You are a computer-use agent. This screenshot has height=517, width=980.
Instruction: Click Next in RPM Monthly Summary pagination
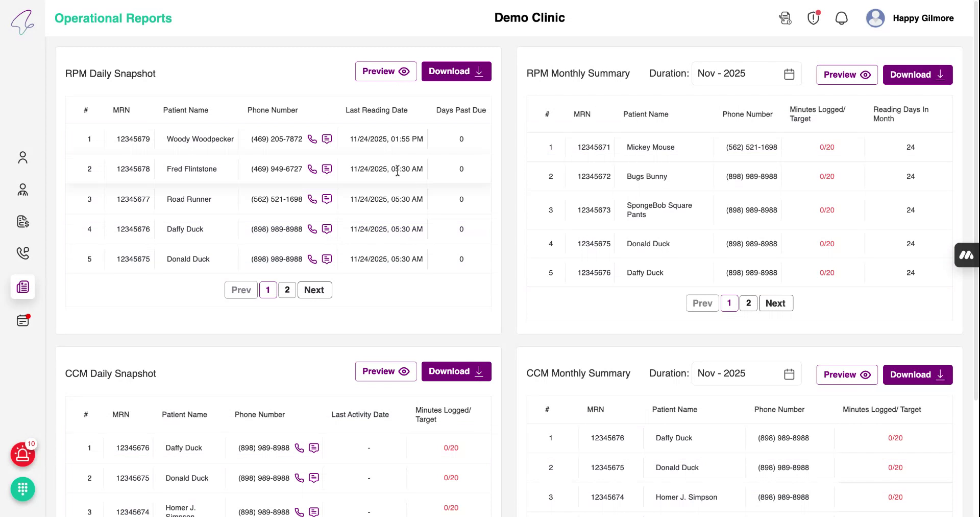tap(776, 303)
